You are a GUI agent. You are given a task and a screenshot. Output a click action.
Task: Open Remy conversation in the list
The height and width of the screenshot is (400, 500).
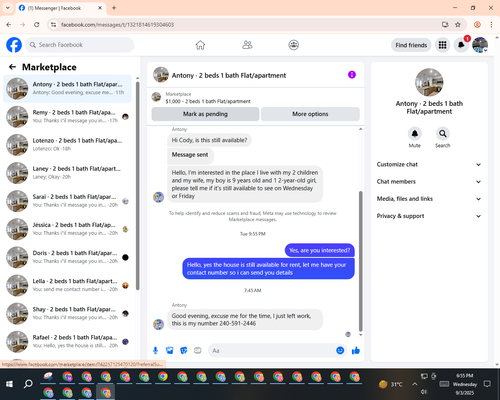[x=67, y=116]
